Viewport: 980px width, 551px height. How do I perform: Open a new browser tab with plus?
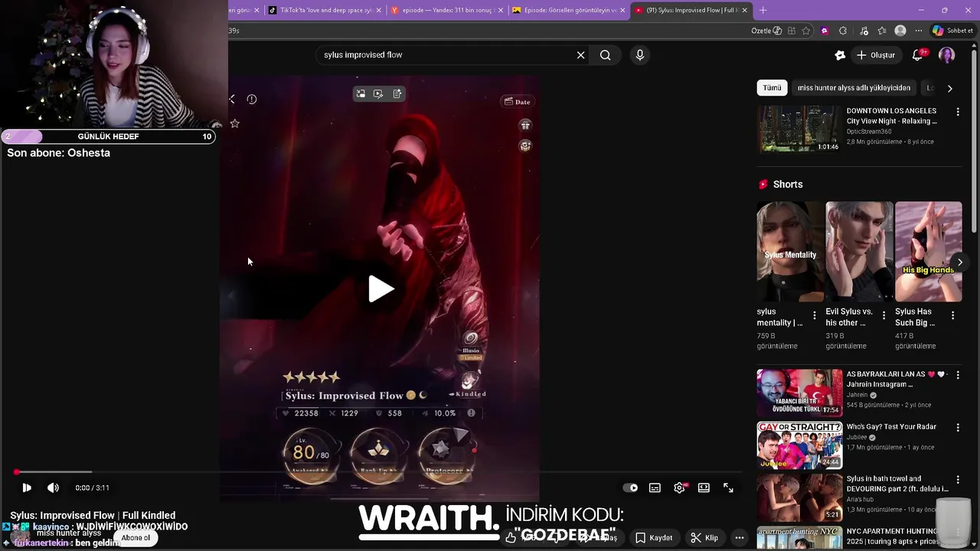tap(763, 10)
